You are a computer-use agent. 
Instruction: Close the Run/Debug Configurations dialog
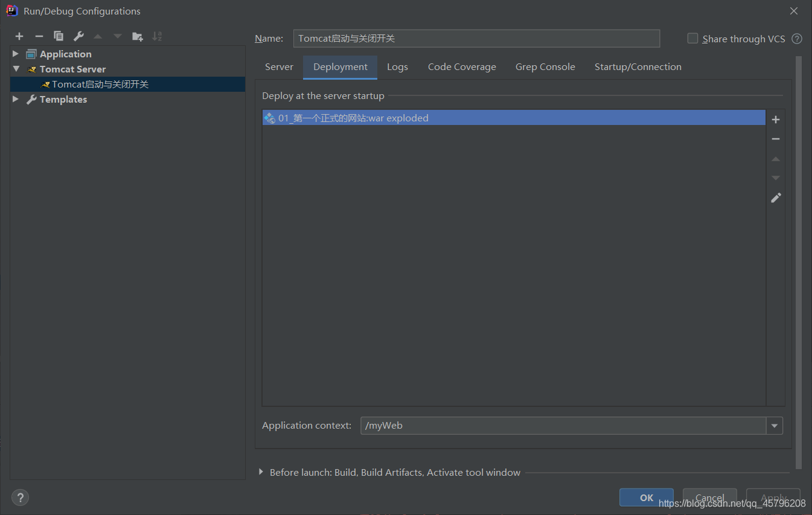point(794,11)
